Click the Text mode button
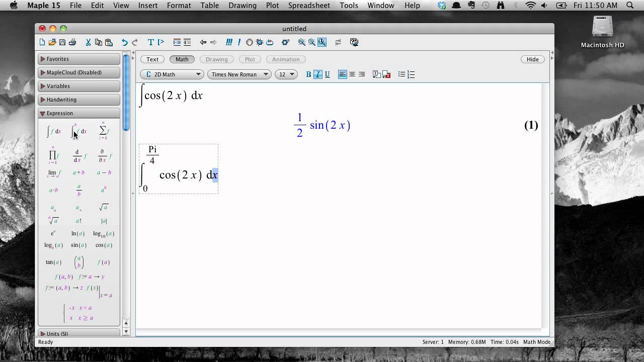This screenshot has height=362, width=644. click(152, 59)
